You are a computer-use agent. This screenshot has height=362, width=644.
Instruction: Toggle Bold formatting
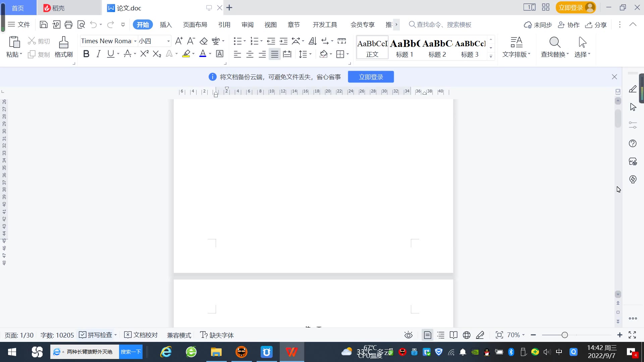(86, 54)
